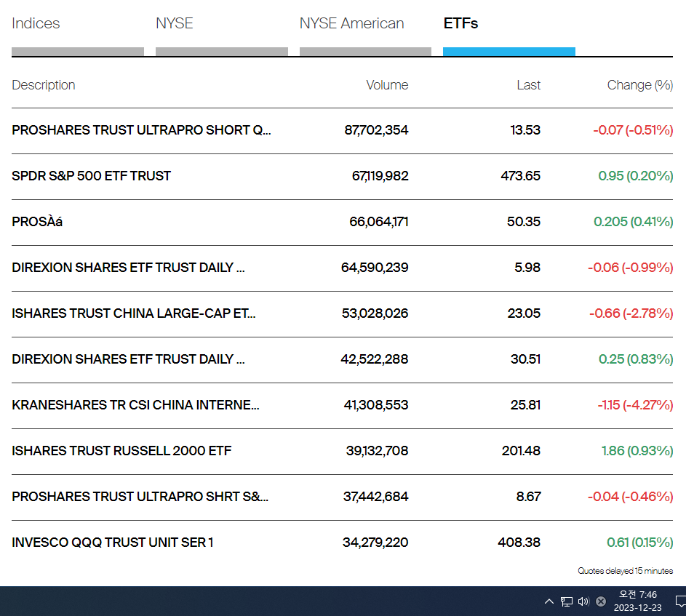Screen dimensions: 686x616
Task: Click last price 50.35
Action: click(524, 222)
